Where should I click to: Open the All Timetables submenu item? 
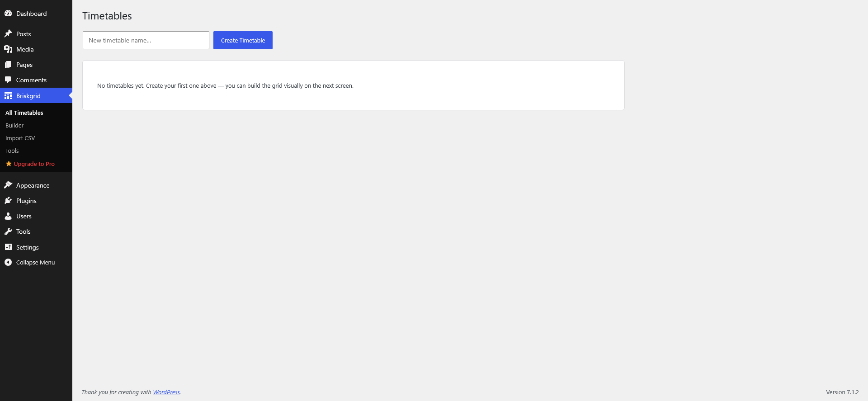click(24, 113)
